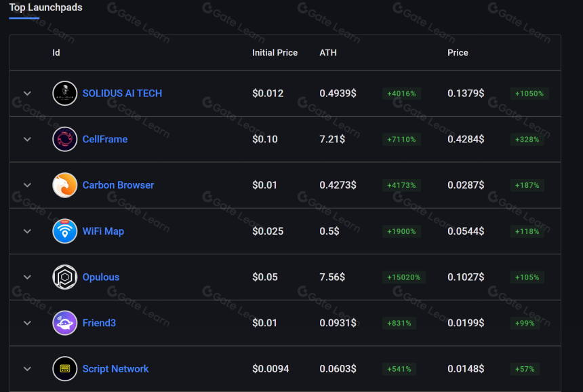Select the 0.4284$ current price

[x=466, y=139]
